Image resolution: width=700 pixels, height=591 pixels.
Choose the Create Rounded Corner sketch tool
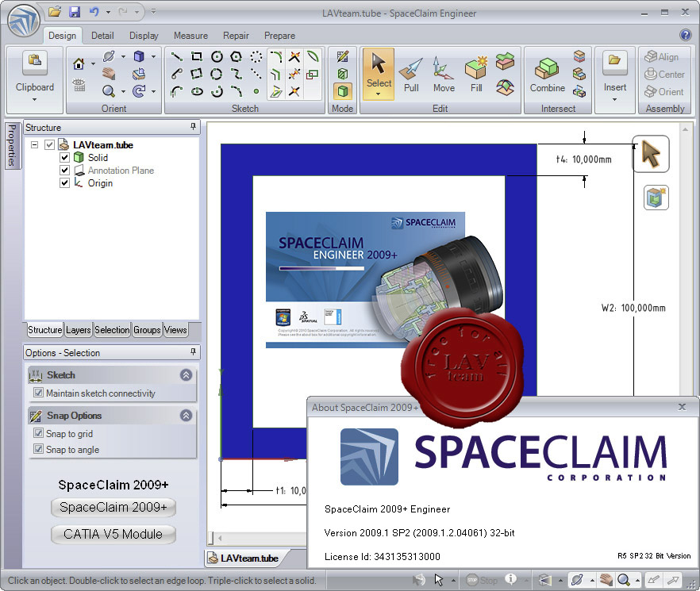[x=276, y=56]
